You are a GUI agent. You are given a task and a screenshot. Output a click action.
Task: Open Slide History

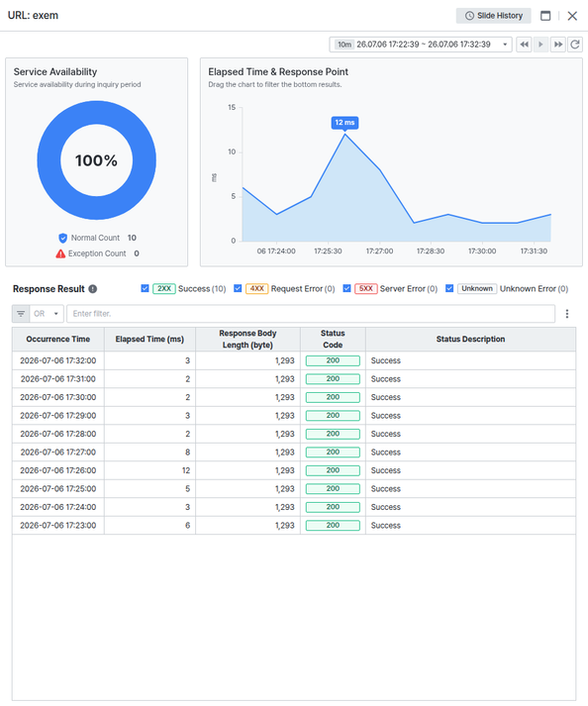tap(493, 16)
